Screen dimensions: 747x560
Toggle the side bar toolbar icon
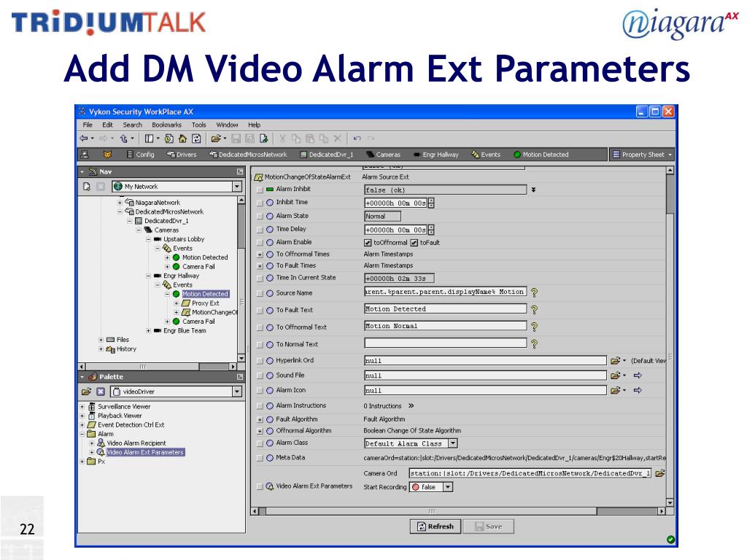coord(149,139)
